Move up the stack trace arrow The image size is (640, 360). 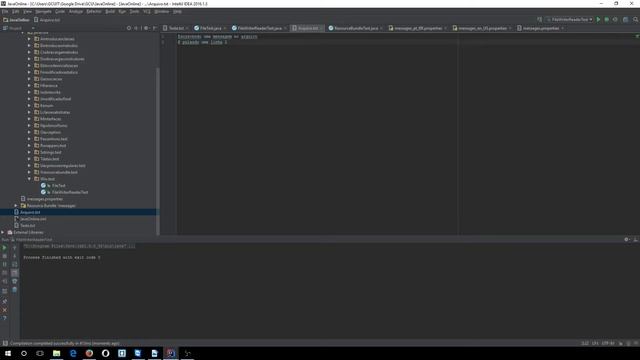click(x=14, y=247)
